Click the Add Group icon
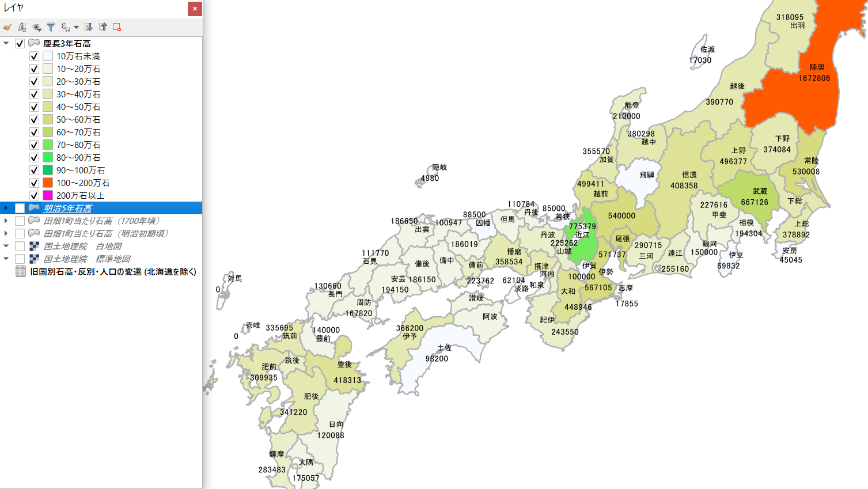The width and height of the screenshot is (868, 489). [x=22, y=27]
